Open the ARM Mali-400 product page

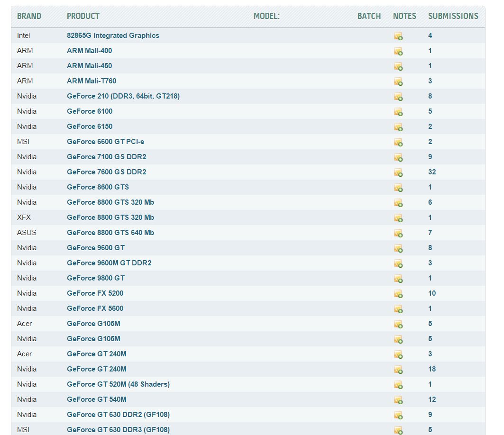coord(89,50)
